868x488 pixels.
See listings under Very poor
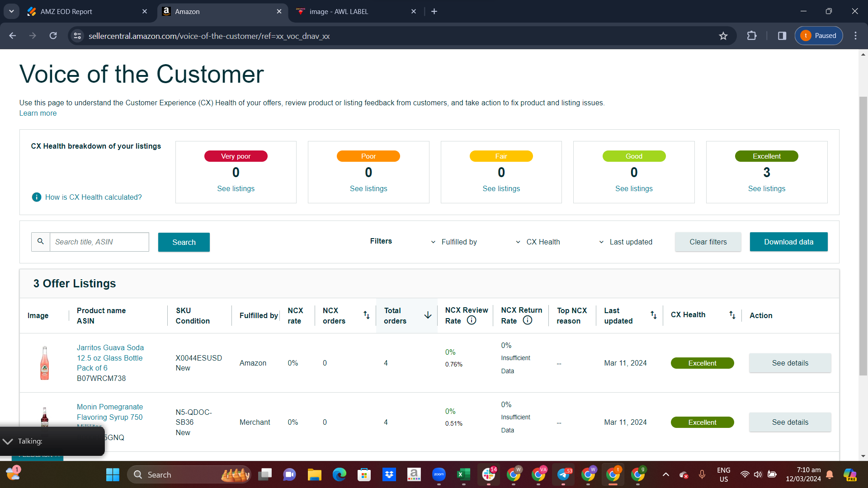coord(236,188)
